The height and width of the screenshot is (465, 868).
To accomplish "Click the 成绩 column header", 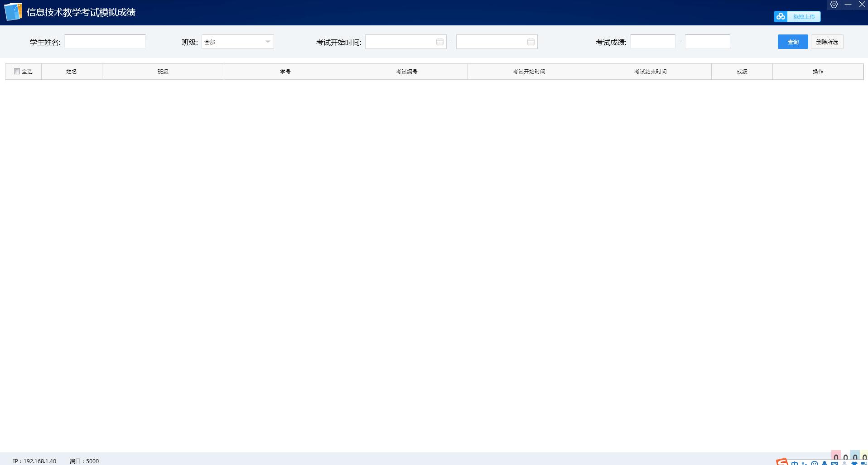I will point(742,72).
